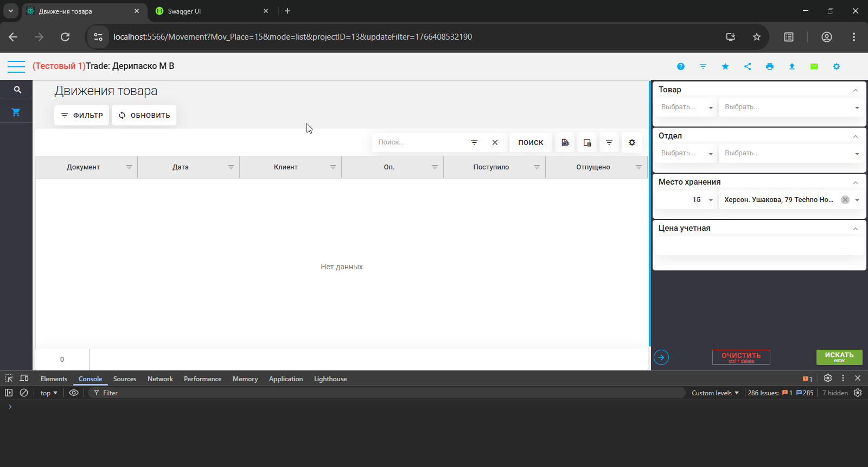Clear console with the ban icon
Viewport: 868px width, 467px height.
24,393
